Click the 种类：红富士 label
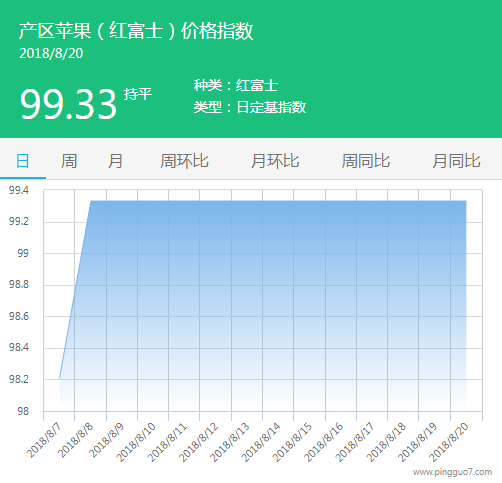 click(236, 85)
